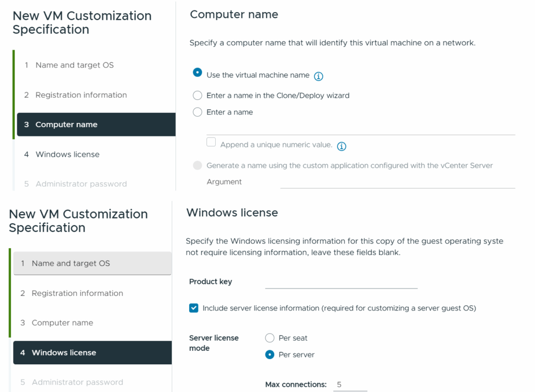
Task: Click the Windows license page heading
Action: [x=232, y=213]
